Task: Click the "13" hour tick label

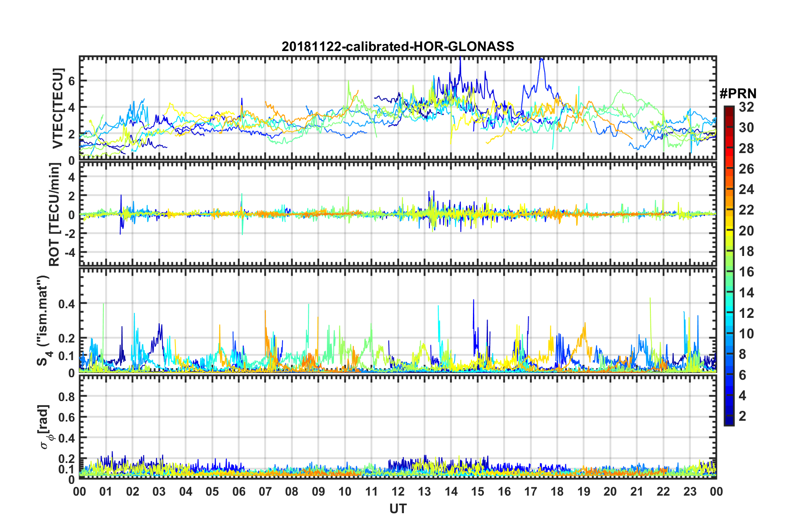Action: tap(424, 491)
